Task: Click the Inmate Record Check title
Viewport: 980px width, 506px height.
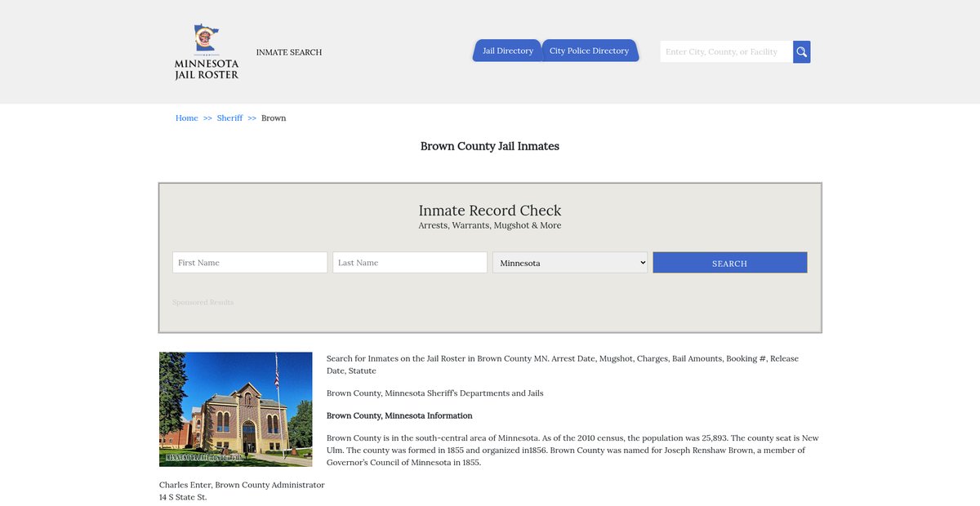Action: coord(490,211)
